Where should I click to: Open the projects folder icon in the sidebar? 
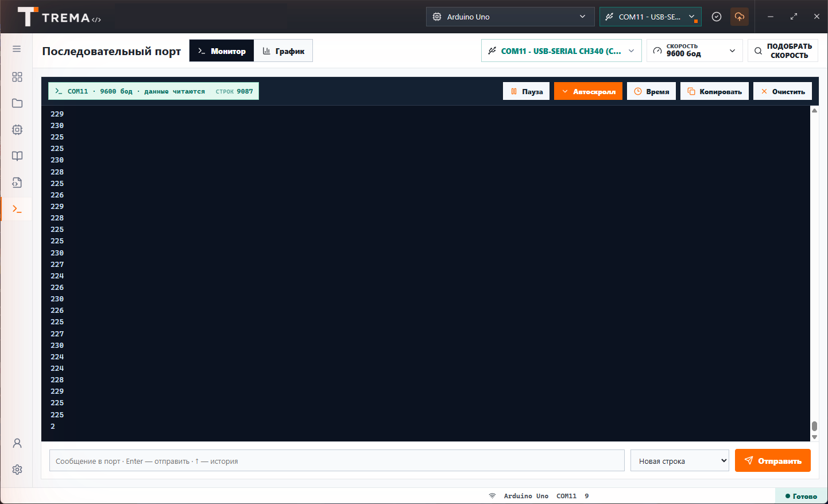coord(17,103)
